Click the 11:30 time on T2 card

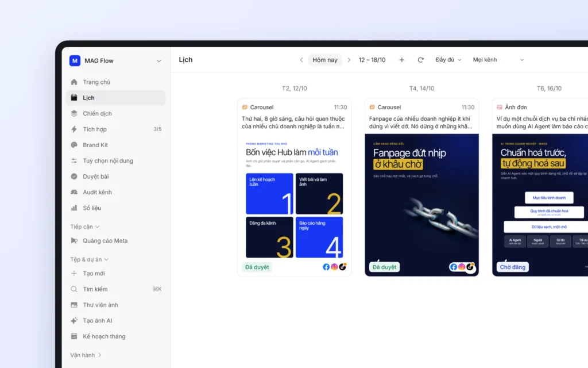tap(341, 107)
